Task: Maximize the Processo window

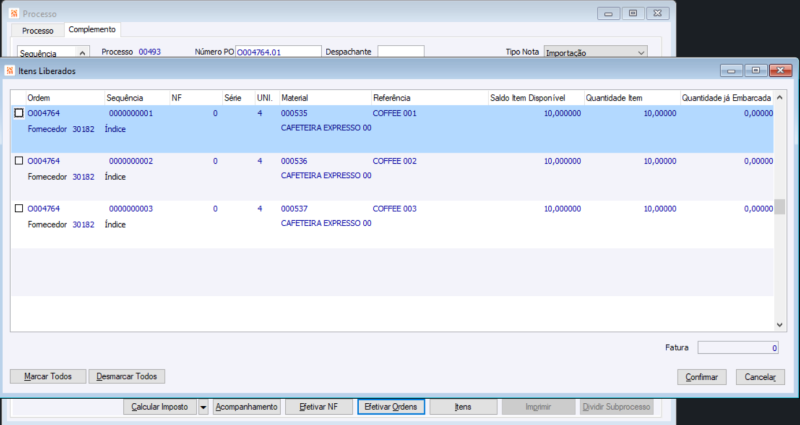Action: 633,13
